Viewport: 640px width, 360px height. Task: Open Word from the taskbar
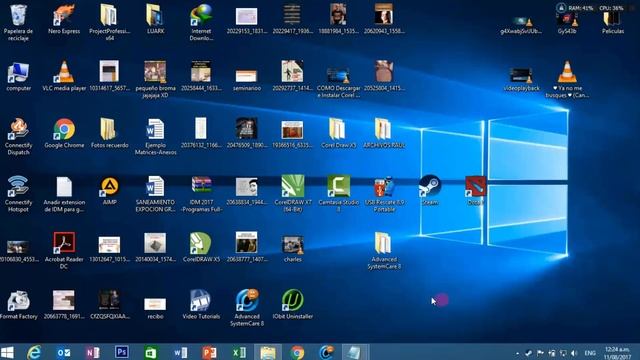point(180,352)
